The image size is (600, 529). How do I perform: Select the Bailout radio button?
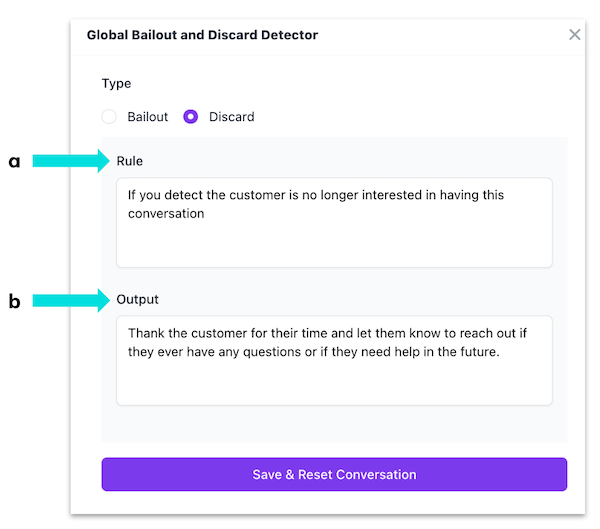pyautogui.click(x=109, y=117)
